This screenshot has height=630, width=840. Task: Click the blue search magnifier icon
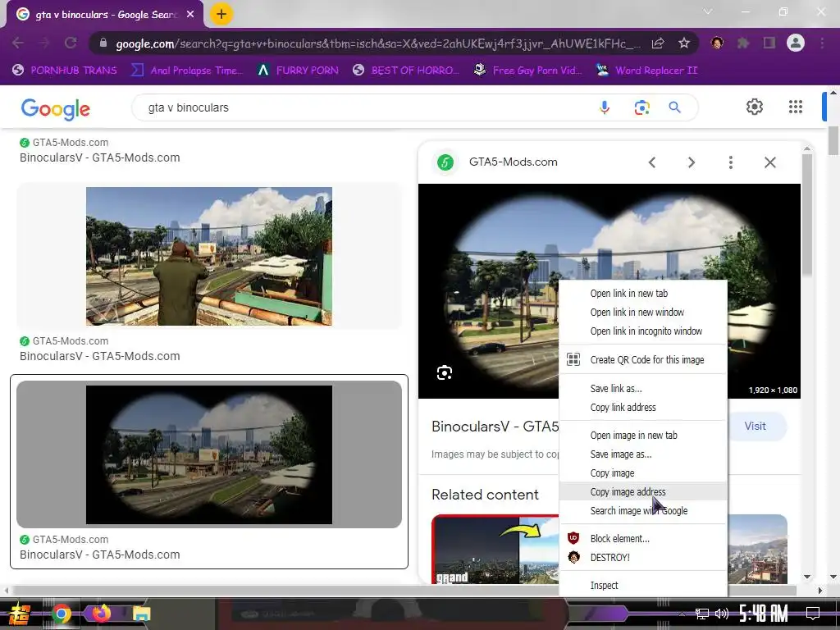point(674,107)
